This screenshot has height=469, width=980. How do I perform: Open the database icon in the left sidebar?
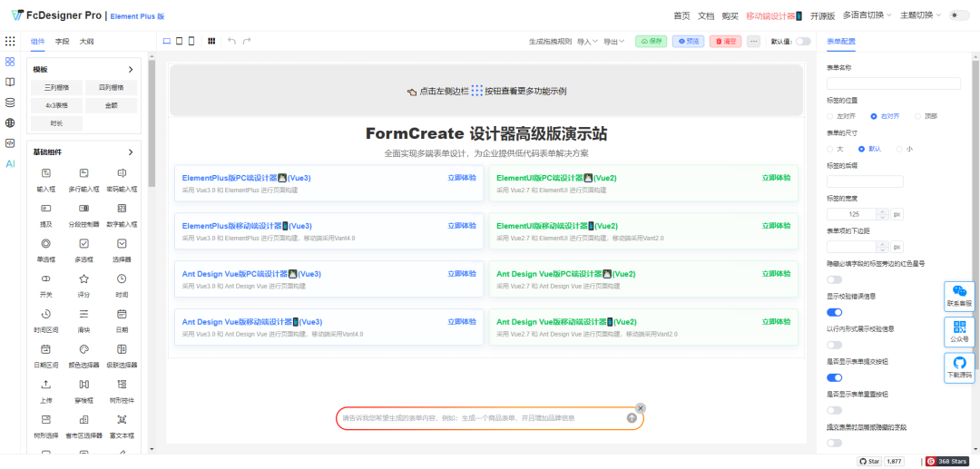tap(10, 103)
